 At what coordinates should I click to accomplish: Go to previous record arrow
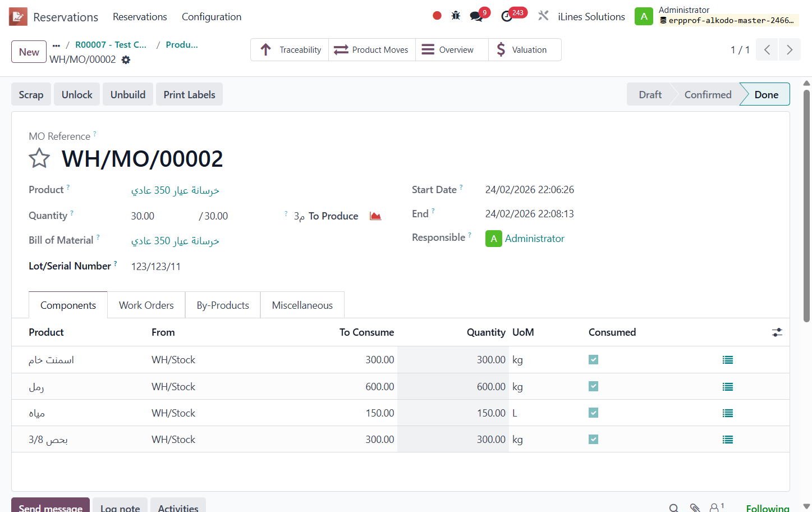(767, 49)
